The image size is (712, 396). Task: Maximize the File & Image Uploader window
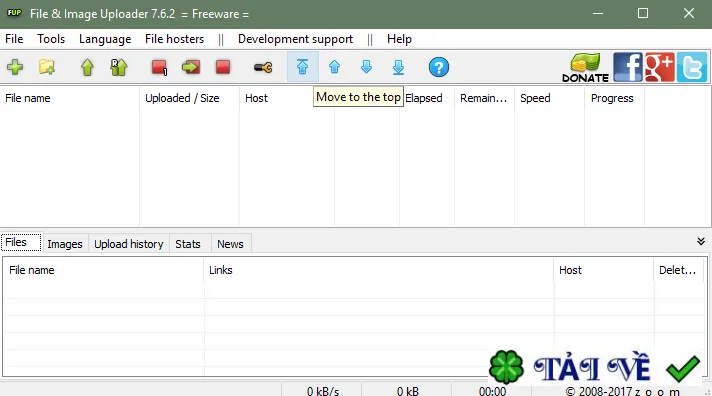[x=643, y=14]
